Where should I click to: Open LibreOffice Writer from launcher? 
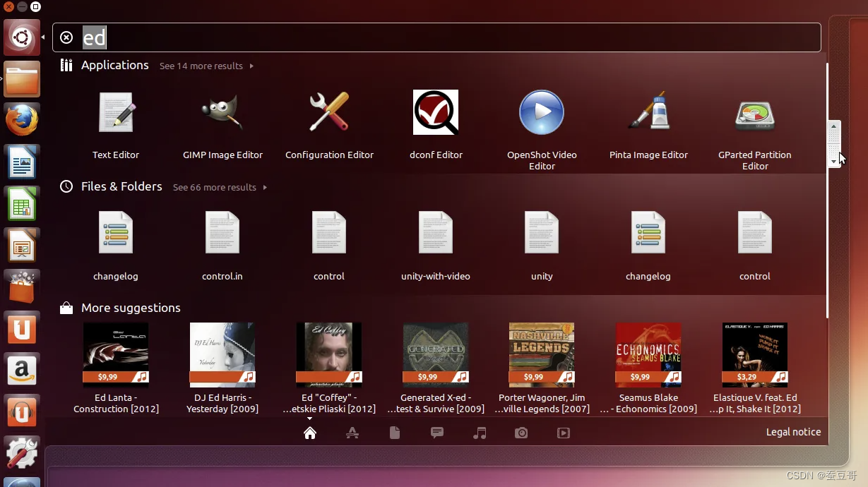coord(22,162)
